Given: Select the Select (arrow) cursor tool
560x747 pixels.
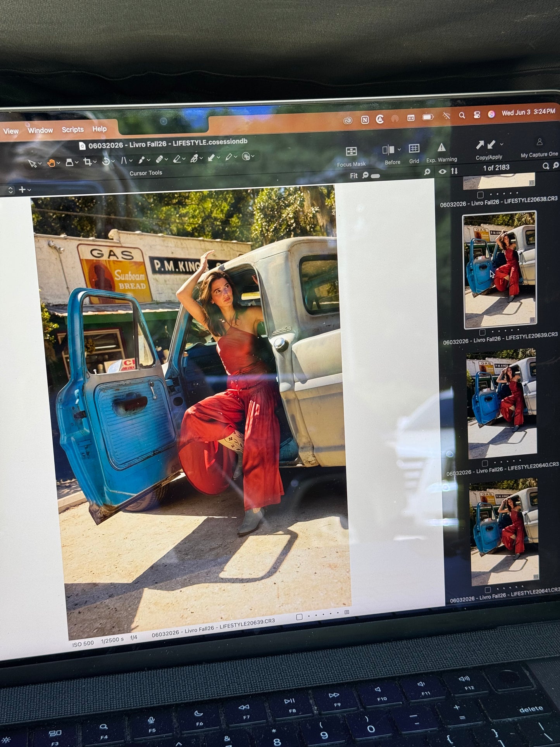Looking at the screenshot, I should coord(32,164).
